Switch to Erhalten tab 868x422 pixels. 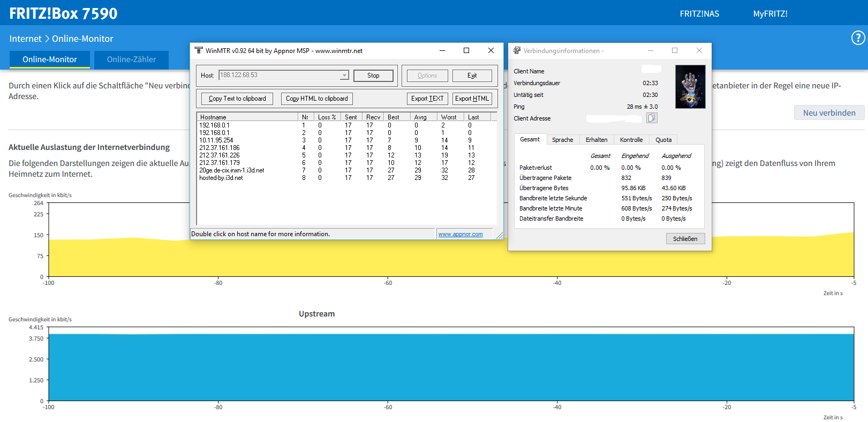click(x=597, y=140)
